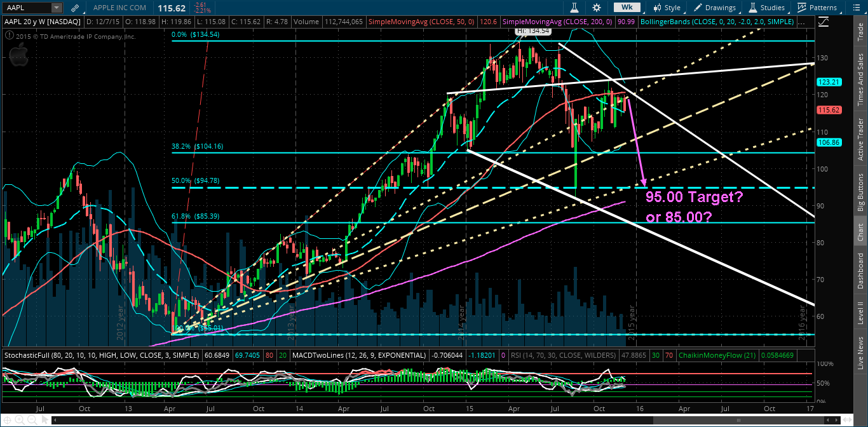The image size is (868, 427).
Task: Open the AAPL symbol dropdown arrow
Action: (57, 8)
